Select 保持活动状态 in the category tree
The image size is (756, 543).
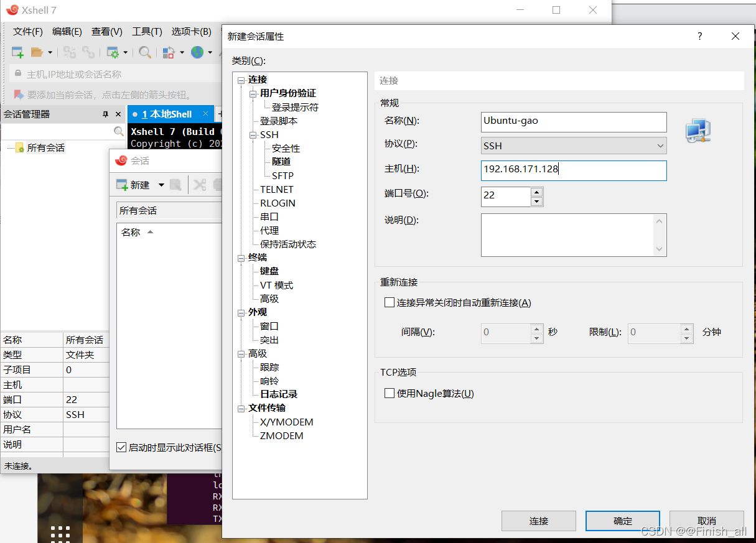tap(288, 244)
